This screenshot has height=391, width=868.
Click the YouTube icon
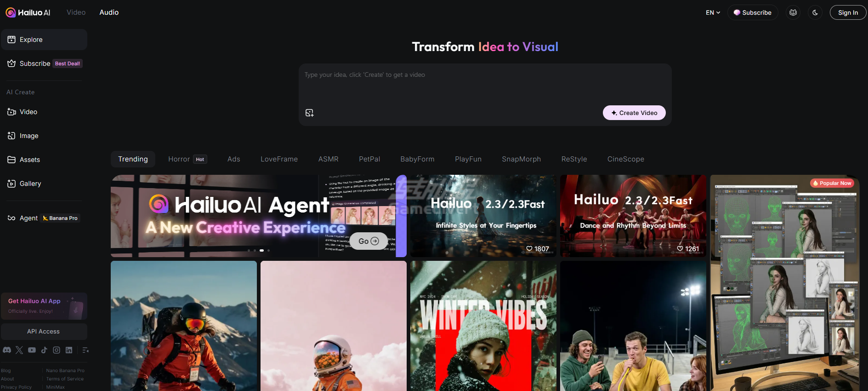[x=32, y=350]
